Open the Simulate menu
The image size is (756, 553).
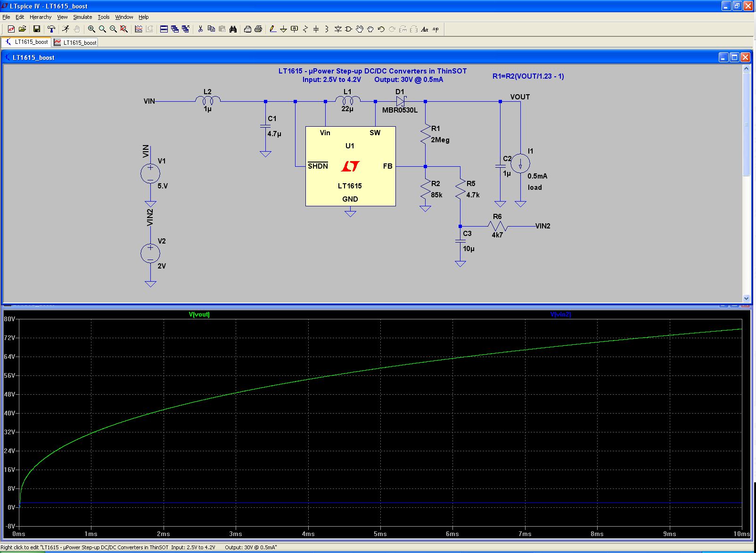[x=82, y=17]
